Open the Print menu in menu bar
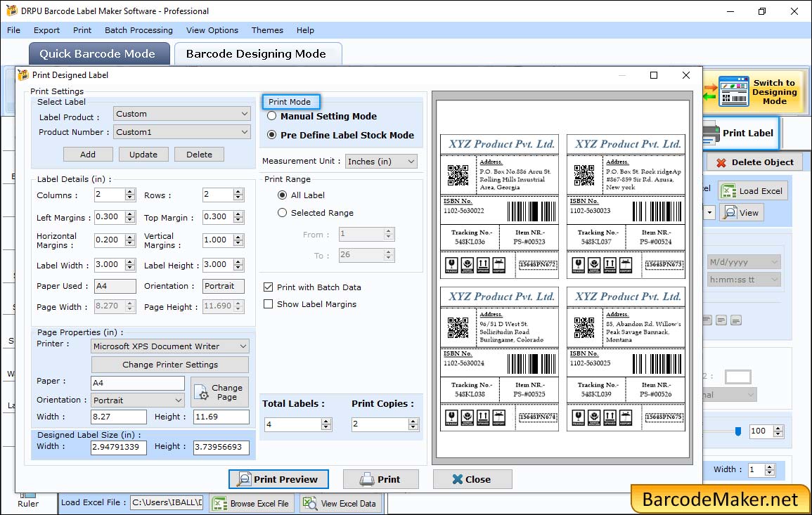This screenshot has width=812, height=515. (x=82, y=30)
